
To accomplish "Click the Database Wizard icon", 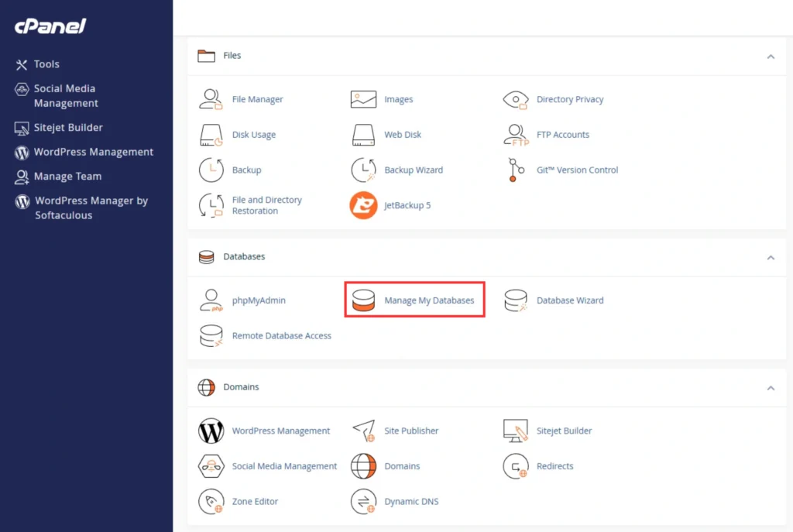I will coord(516,300).
